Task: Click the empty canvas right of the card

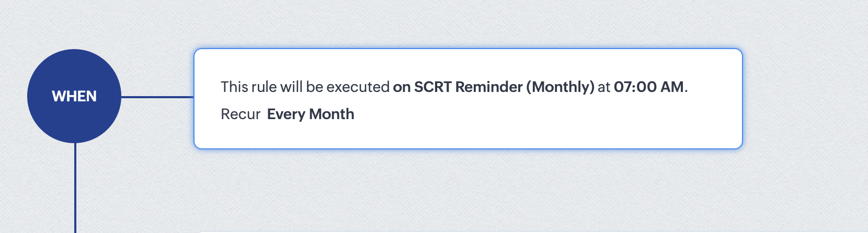Action: [x=805, y=99]
